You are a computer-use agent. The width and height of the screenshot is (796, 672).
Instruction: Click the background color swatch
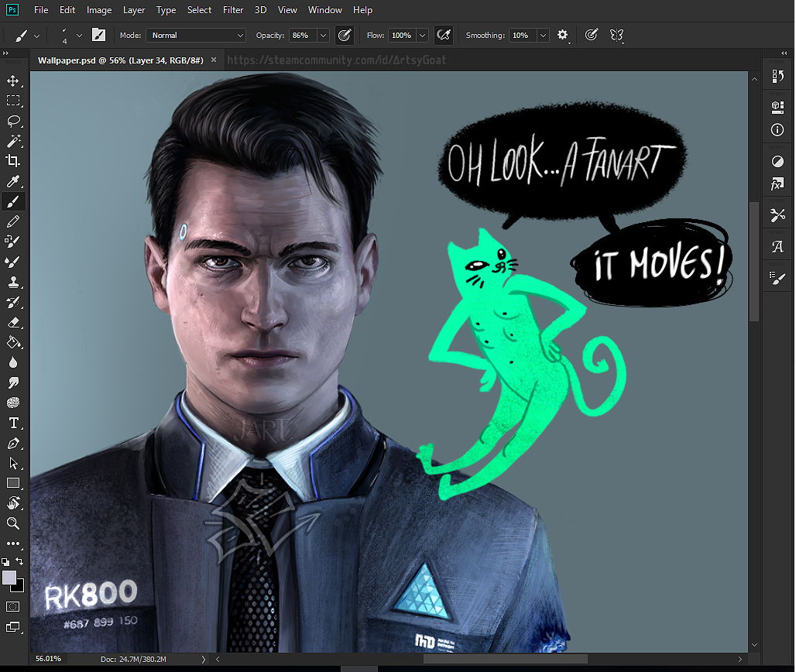tap(19, 588)
